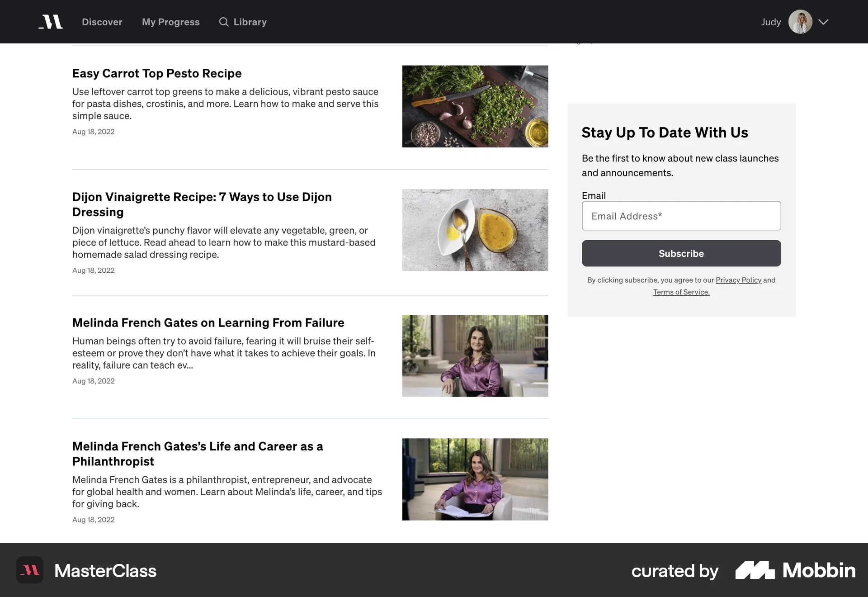Image resolution: width=868 pixels, height=597 pixels.
Task: Click Melinda French Gates's philanthropist article thumbnail
Action: (x=475, y=479)
